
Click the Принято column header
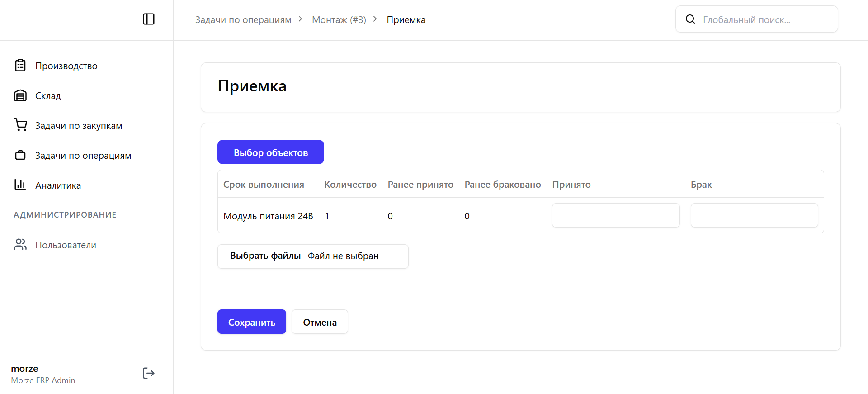coord(571,185)
